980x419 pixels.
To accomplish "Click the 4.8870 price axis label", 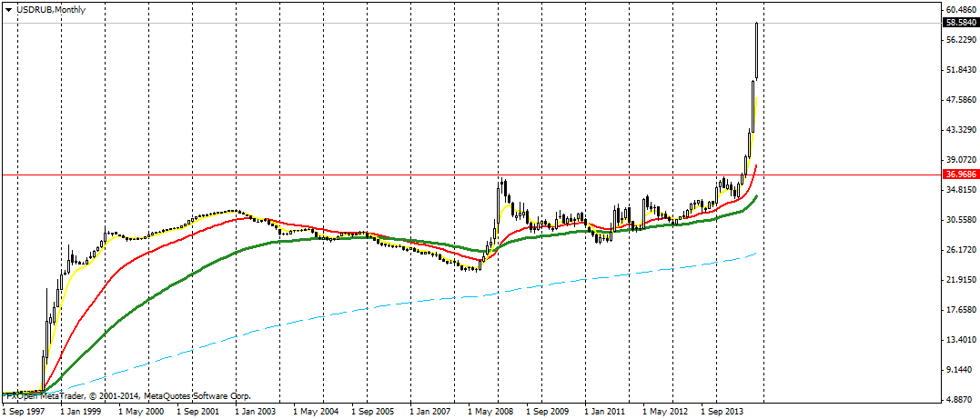I will tap(961, 400).
